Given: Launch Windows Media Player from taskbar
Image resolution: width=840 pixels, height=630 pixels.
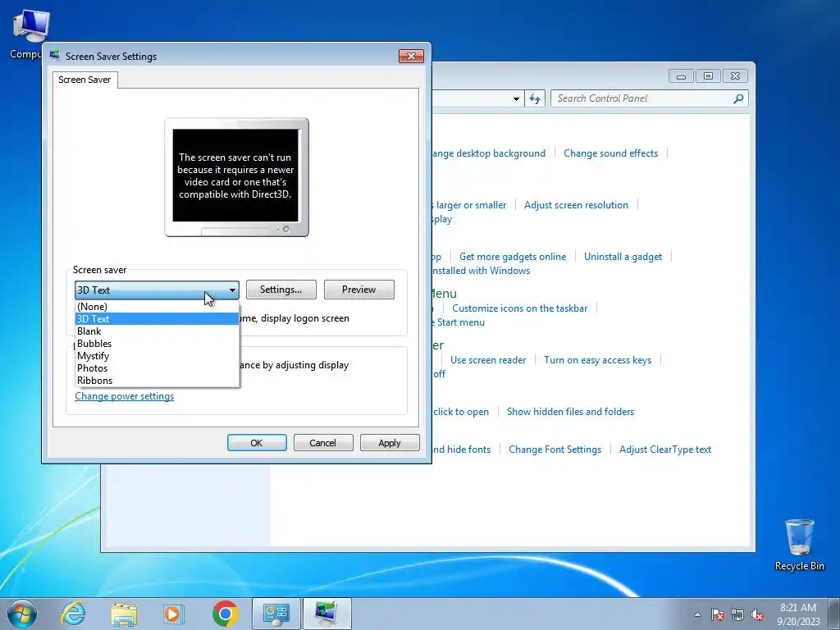Looking at the screenshot, I should point(174,614).
